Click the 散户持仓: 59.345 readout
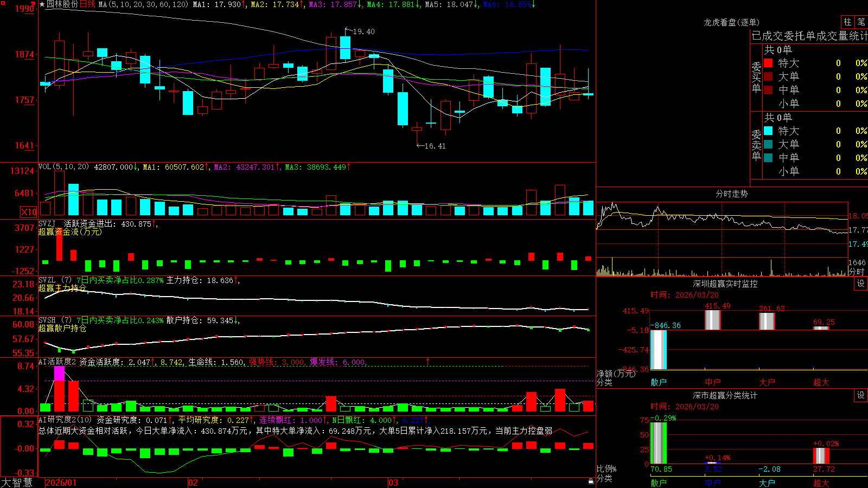The image size is (868, 488). click(x=200, y=320)
